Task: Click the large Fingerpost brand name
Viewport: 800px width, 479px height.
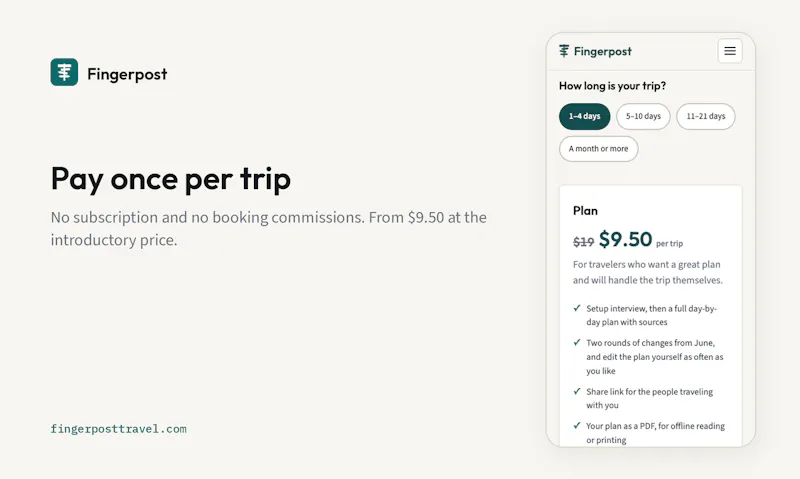Action: pos(127,74)
